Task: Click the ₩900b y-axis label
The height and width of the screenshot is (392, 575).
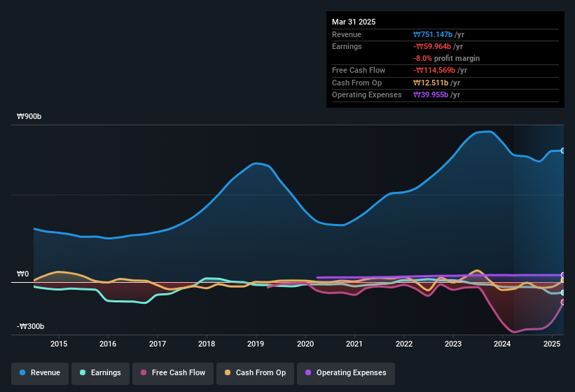Action: [29, 116]
